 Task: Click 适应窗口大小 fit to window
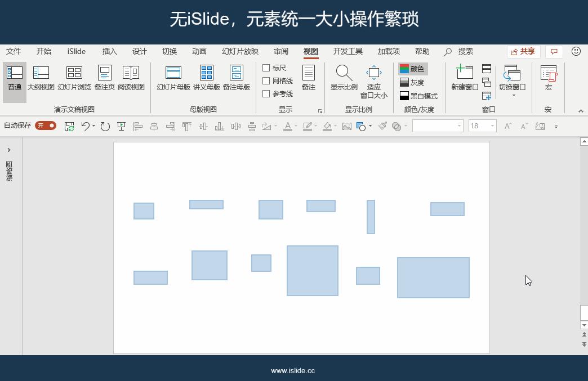(x=374, y=82)
